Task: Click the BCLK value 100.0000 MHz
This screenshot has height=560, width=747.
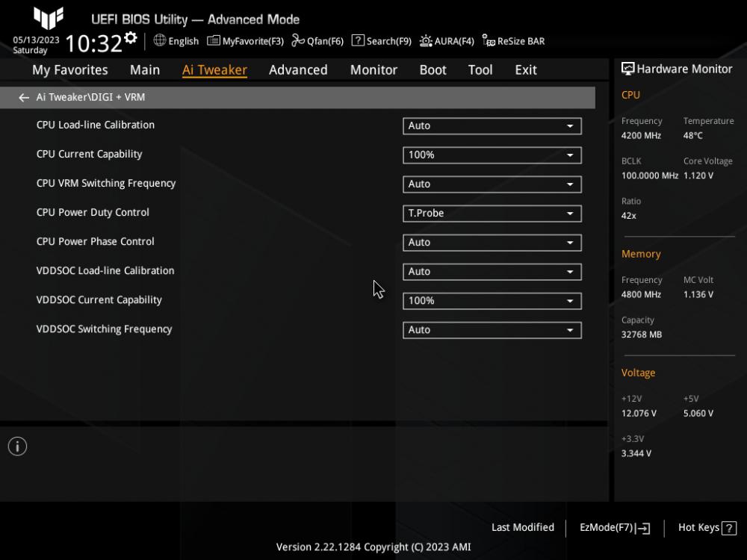Action: point(649,175)
